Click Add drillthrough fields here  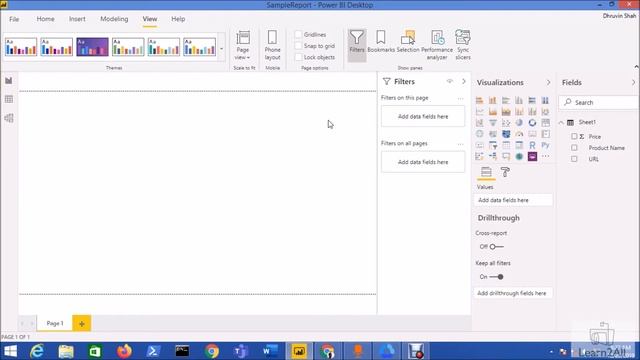[x=513, y=293]
